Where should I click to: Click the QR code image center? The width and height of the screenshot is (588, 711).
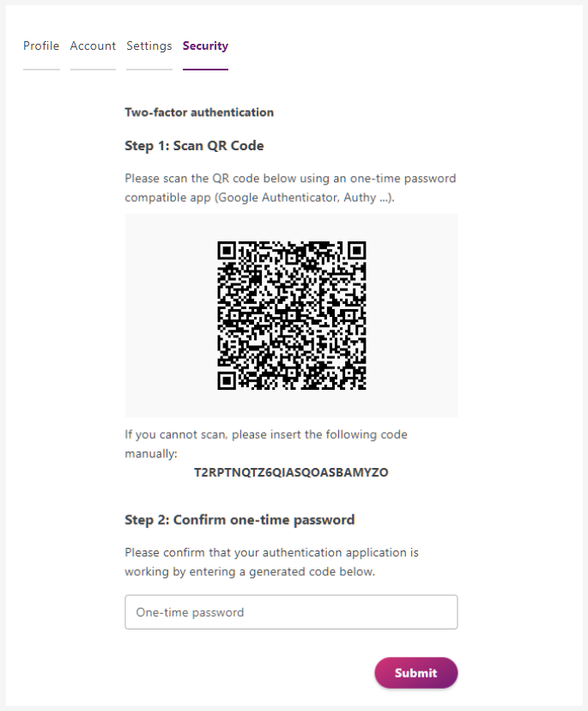292,316
